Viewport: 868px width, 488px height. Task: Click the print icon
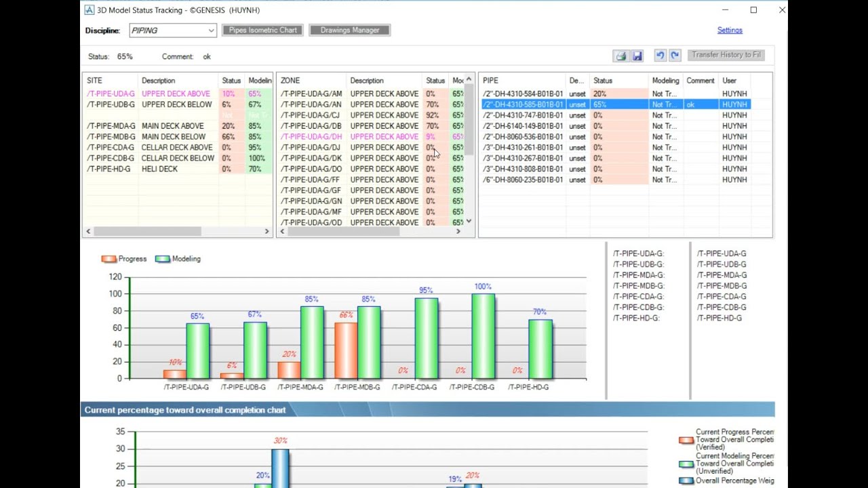click(620, 56)
